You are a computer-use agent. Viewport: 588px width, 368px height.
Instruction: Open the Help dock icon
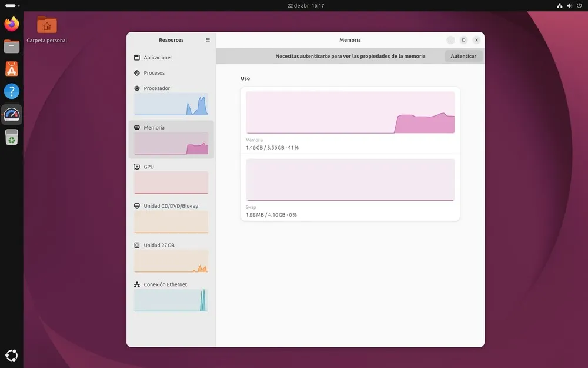pyautogui.click(x=12, y=91)
